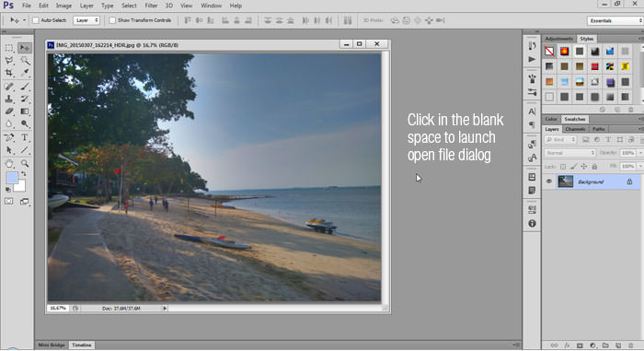
Task: Open the Swatches tab
Action: click(575, 119)
